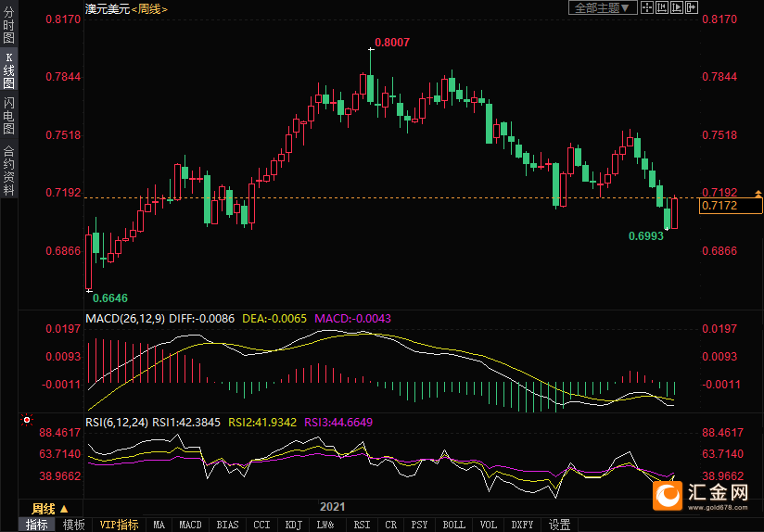This screenshot has height=532, width=764.
Task: Select the 指标 bottom tab
Action: pos(37,525)
